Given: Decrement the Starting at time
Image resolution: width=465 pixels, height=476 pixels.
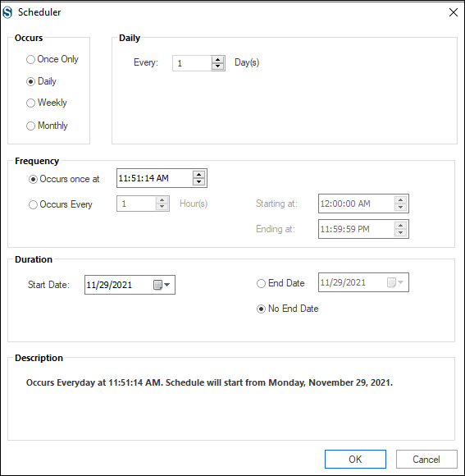Looking at the screenshot, I should coord(400,207).
